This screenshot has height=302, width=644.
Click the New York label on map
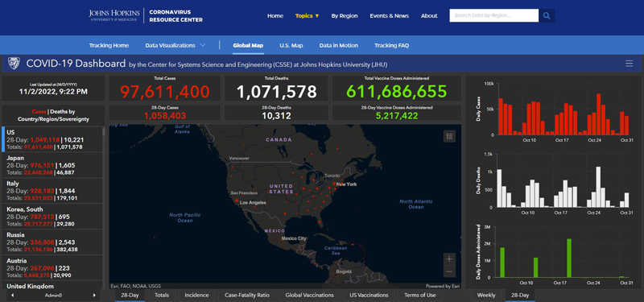click(346, 184)
